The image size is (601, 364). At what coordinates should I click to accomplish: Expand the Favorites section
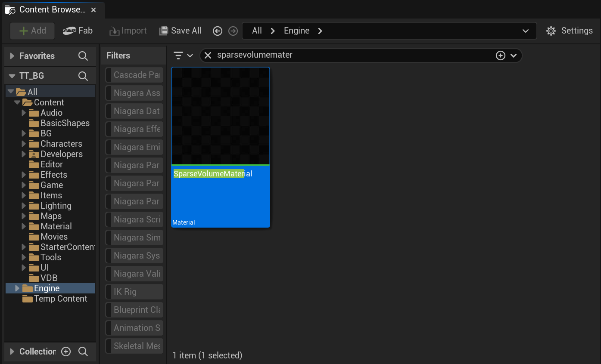click(12, 56)
